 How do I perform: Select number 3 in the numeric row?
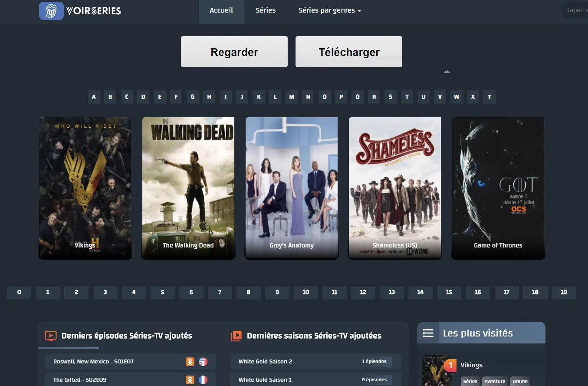pyautogui.click(x=105, y=292)
